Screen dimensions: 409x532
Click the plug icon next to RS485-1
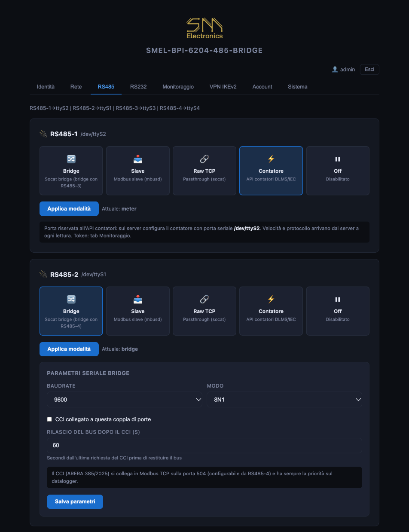[x=43, y=134]
